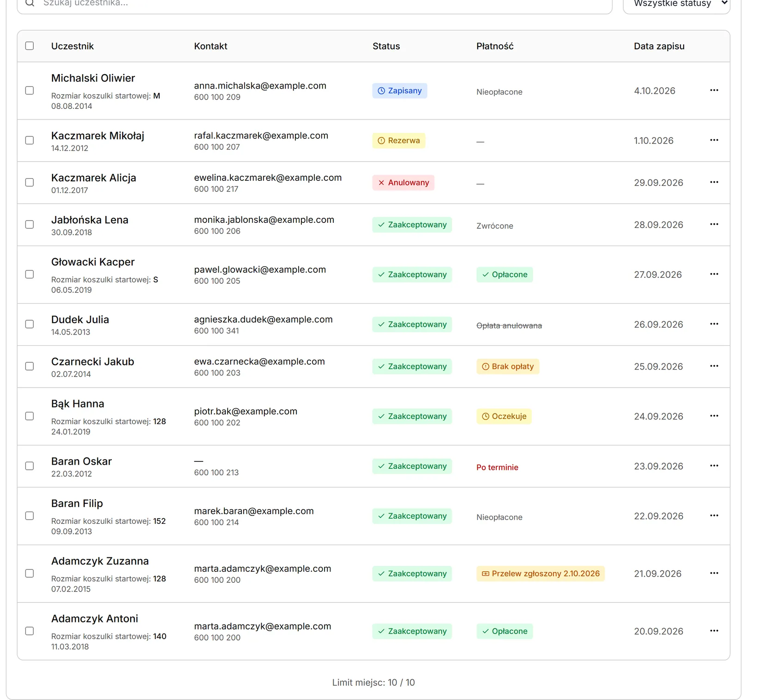Click the Oczekuje payment badge
Screen dimensions: 757x700
(x=504, y=416)
